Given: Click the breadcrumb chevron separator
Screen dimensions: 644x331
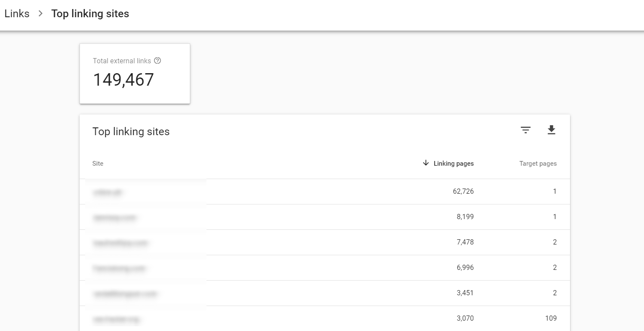Looking at the screenshot, I should tap(40, 14).
